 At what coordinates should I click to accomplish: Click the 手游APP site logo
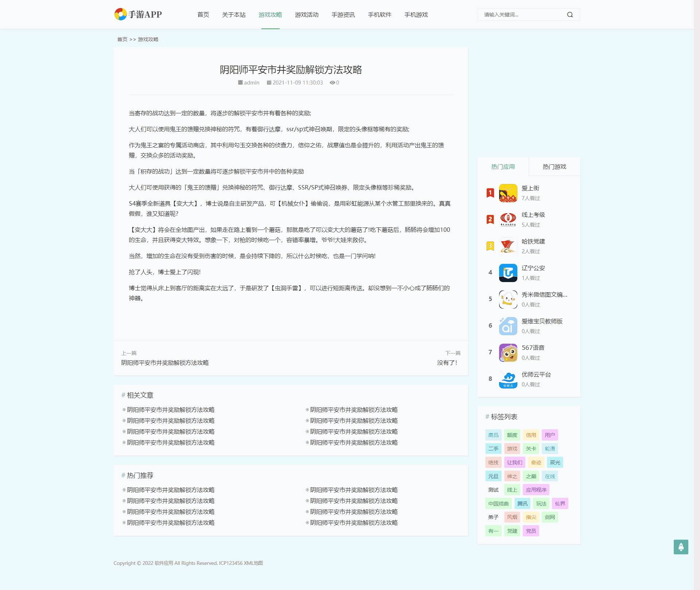tap(139, 14)
